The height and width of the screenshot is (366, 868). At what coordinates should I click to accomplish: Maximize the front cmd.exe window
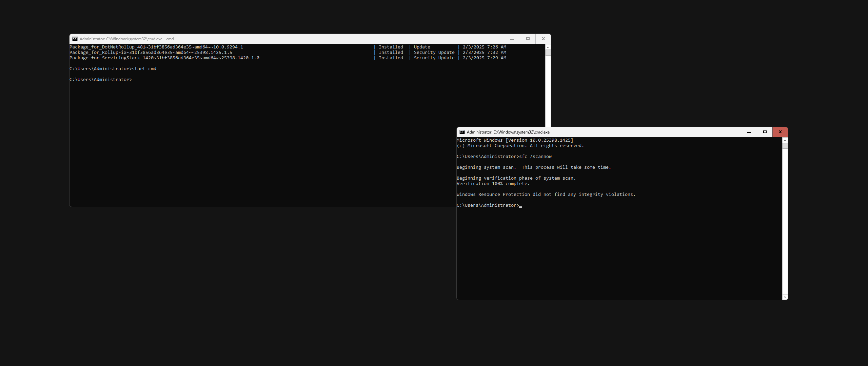coord(765,132)
